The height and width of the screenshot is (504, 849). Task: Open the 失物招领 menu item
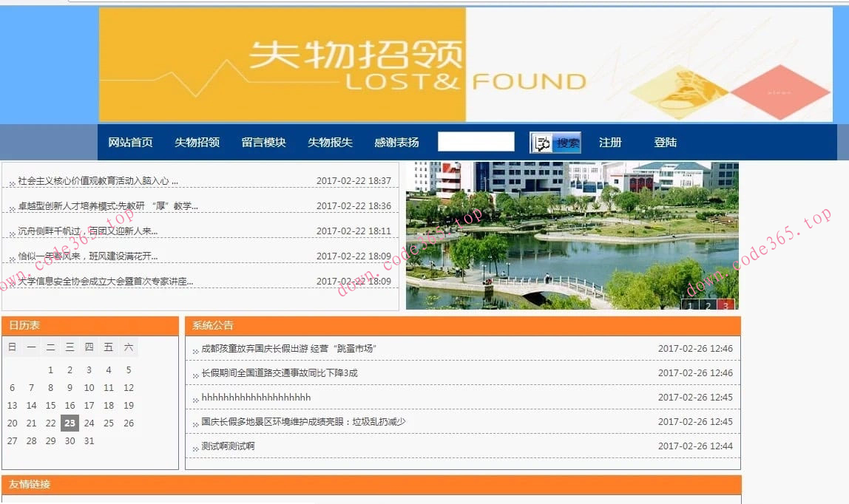[x=197, y=141]
